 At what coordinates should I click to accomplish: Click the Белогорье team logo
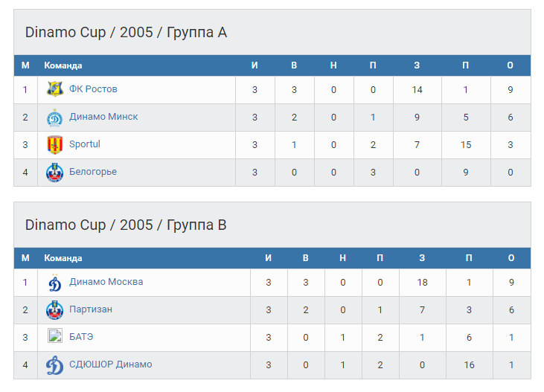click(x=55, y=173)
